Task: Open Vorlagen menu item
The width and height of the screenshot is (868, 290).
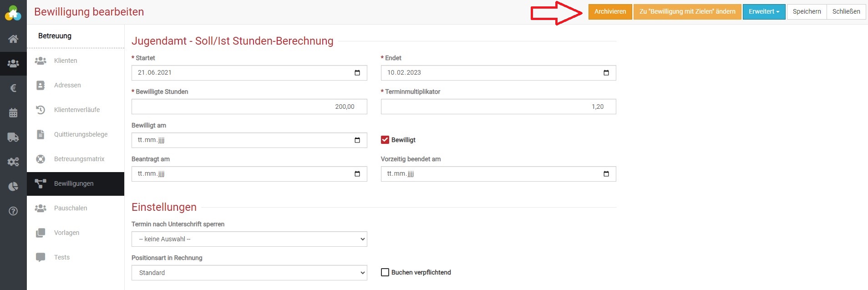Action: 76,233
